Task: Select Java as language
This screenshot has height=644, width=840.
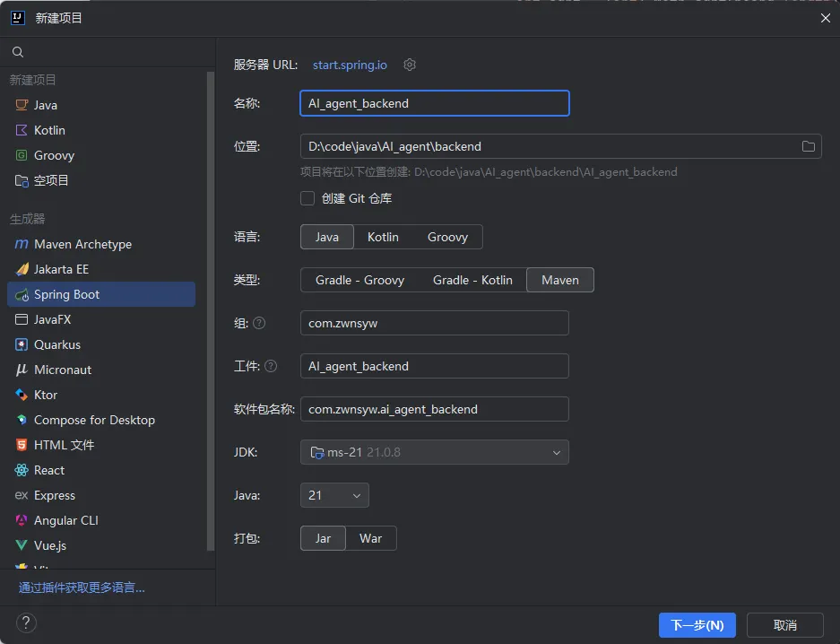Action: [327, 237]
